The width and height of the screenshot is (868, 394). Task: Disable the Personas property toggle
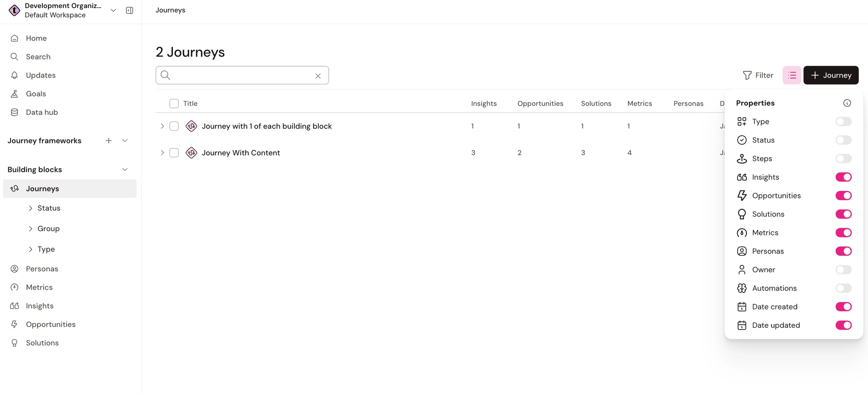[843, 251]
